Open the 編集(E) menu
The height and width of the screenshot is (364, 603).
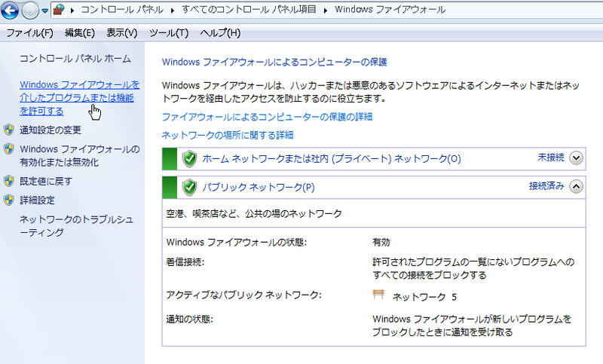point(80,33)
